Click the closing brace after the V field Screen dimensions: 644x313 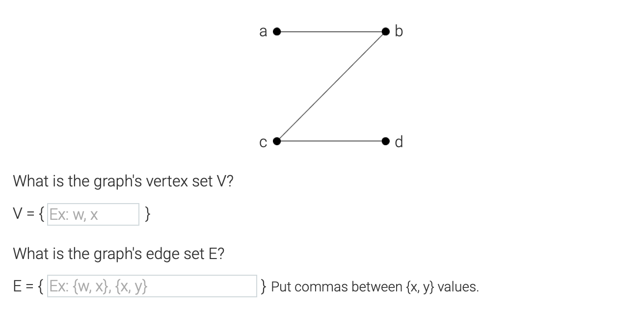tap(147, 214)
